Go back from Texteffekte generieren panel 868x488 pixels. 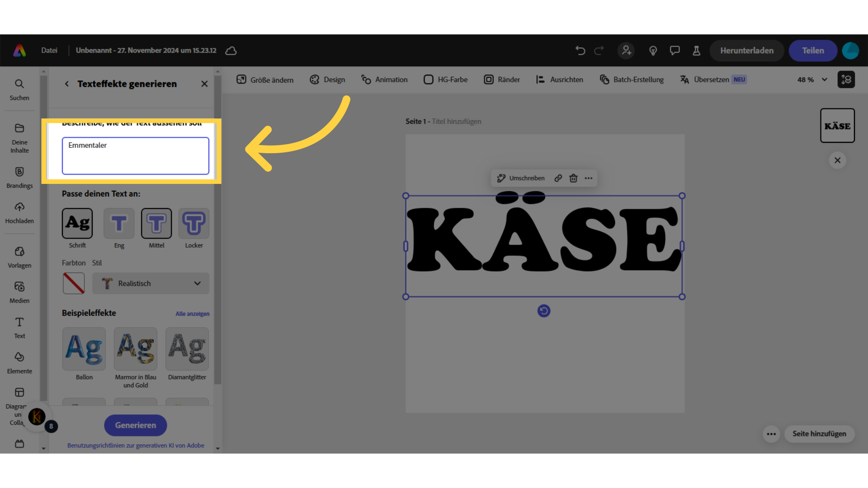66,84
